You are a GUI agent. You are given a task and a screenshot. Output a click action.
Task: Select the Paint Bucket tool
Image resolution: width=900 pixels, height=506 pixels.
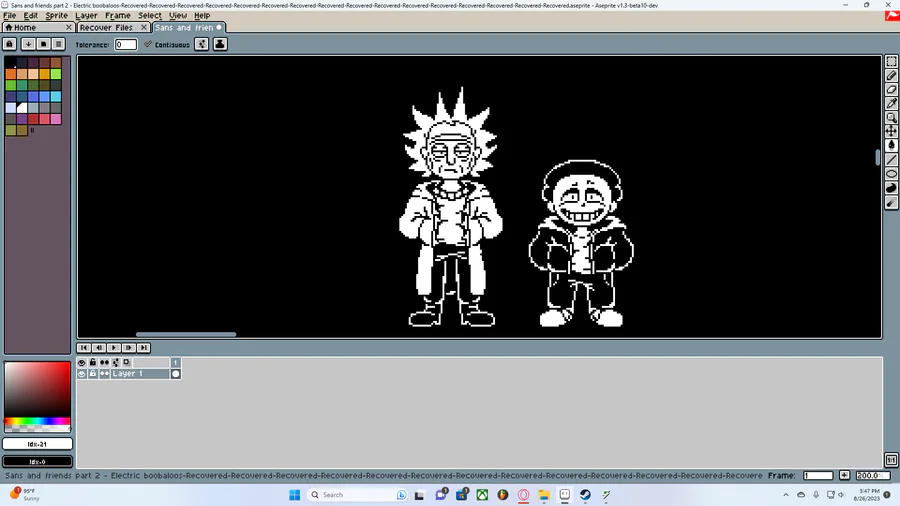pyautogui.click(x=891, y=146)
